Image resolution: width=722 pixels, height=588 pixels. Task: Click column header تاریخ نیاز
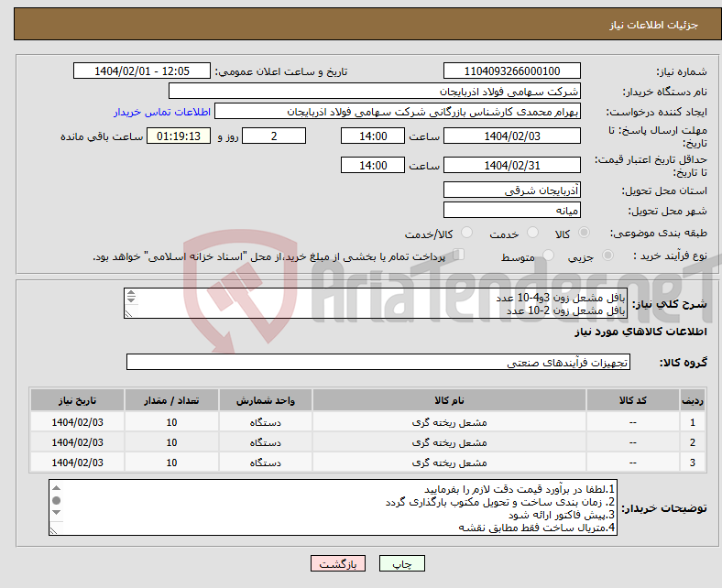click(x=77, y=400)
